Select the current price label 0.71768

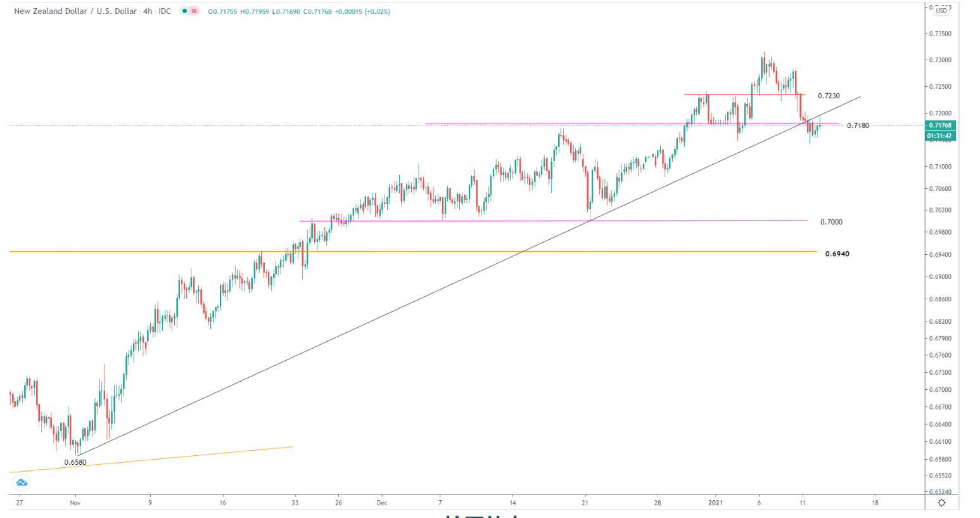coord(941,126)
